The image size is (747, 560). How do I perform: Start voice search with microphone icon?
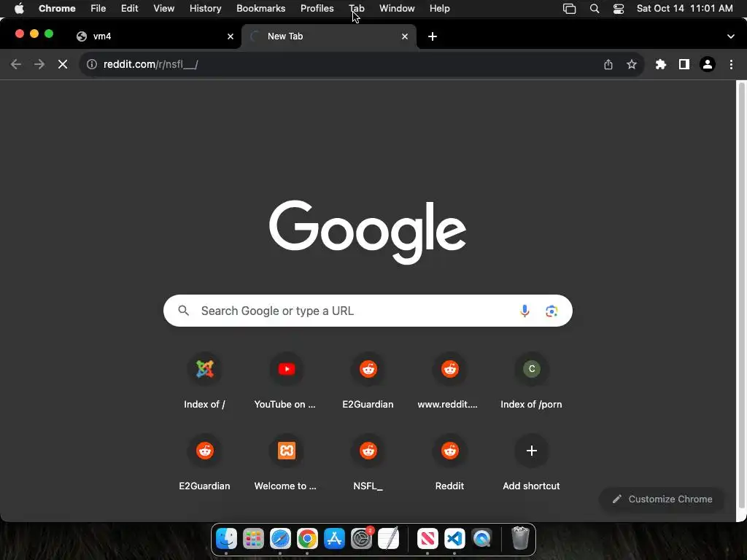tap(525, 311)
